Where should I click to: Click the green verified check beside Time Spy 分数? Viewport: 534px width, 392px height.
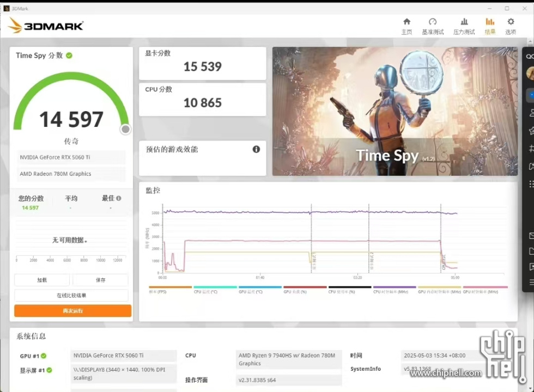pyautogui.click(x=69, y=56)
